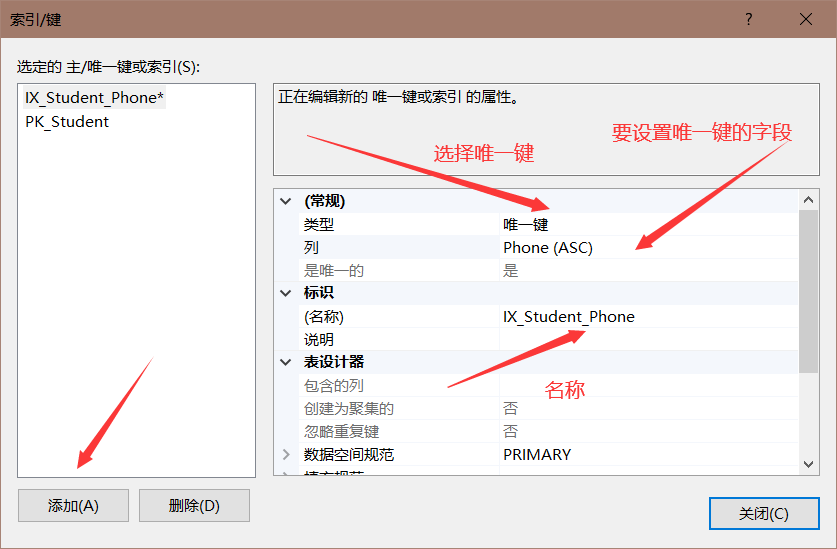
Task: Click the empty 说明 value field
Action: (649, 339)
